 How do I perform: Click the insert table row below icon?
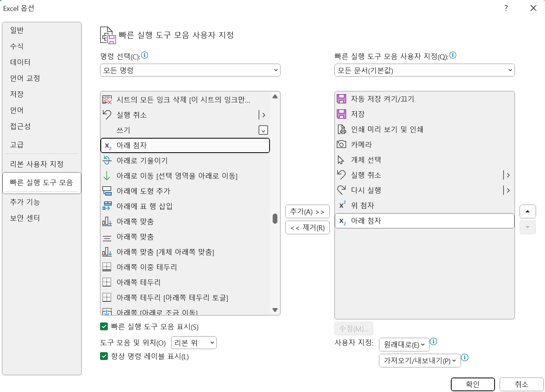107,206
